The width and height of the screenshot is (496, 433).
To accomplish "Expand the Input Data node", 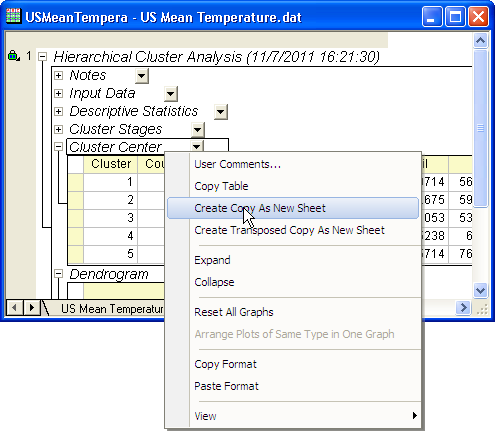I will [58, 93].
